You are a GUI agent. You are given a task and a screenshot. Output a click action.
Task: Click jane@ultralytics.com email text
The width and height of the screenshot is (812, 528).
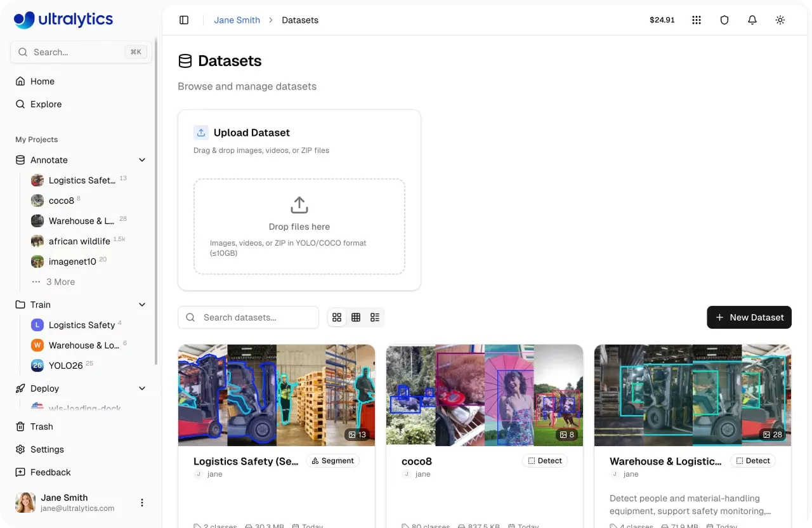77,508
